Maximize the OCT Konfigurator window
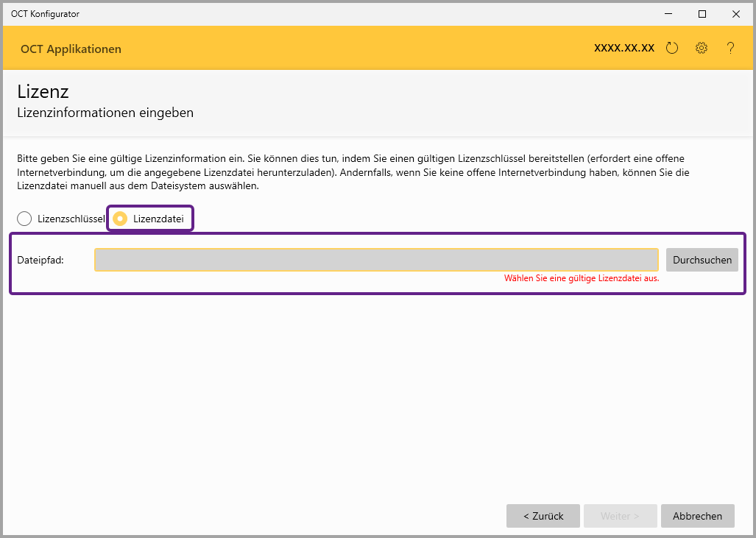This screenshot has height=538, width=756. (702, 13)
